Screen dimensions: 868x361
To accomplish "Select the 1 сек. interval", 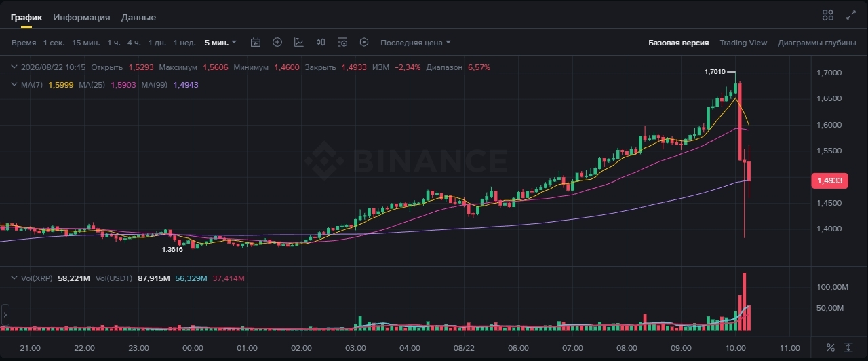I will pos(54,43).
